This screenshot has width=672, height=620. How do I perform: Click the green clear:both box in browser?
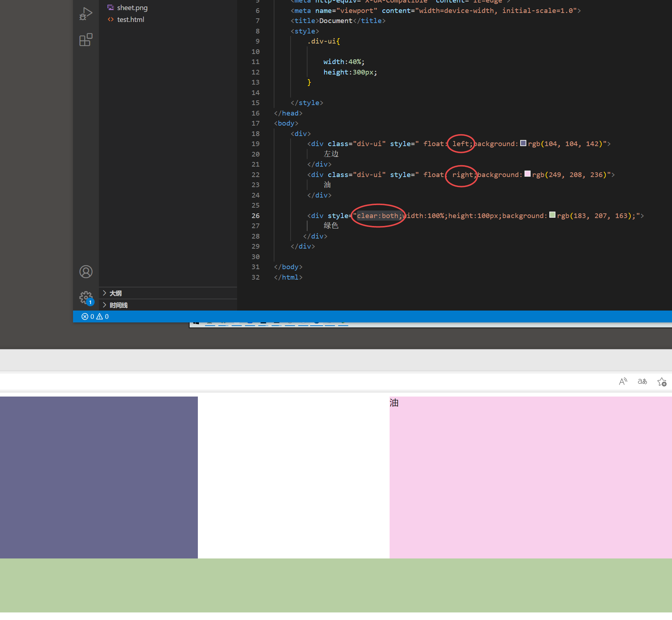pos(336,585)
